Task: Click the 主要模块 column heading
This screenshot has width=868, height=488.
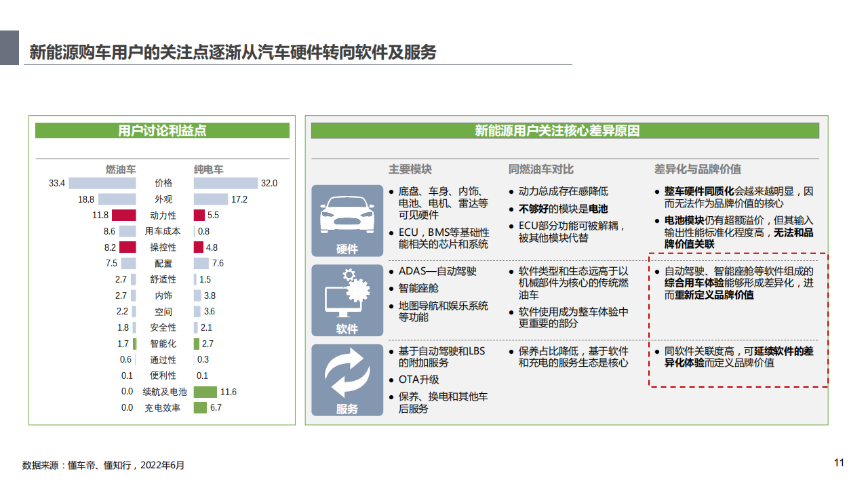Action: tap(410, 169)
